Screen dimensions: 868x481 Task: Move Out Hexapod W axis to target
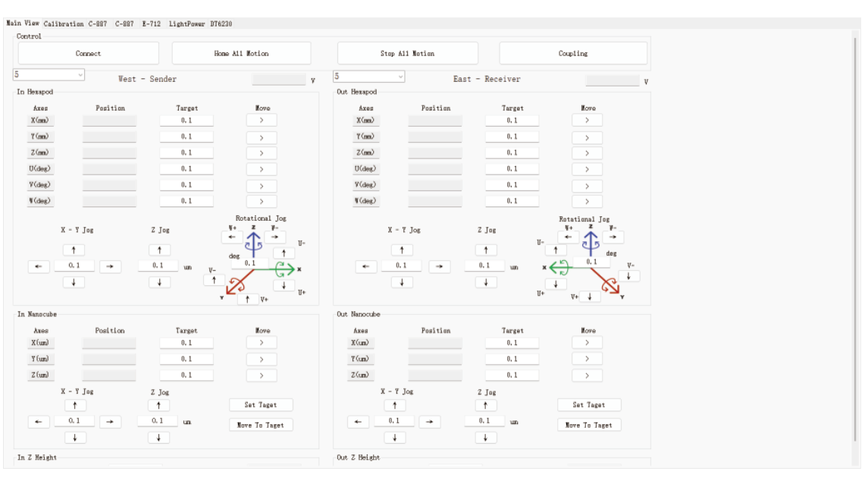(x=587, y=202)
